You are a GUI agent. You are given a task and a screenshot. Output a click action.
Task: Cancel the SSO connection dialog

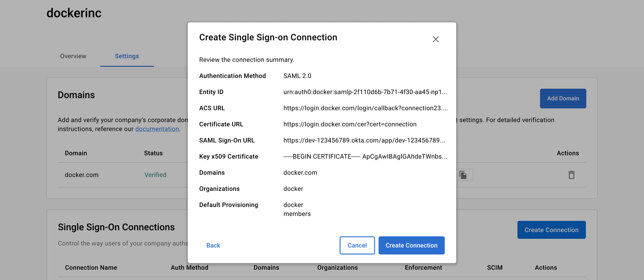tap(357, 246)
